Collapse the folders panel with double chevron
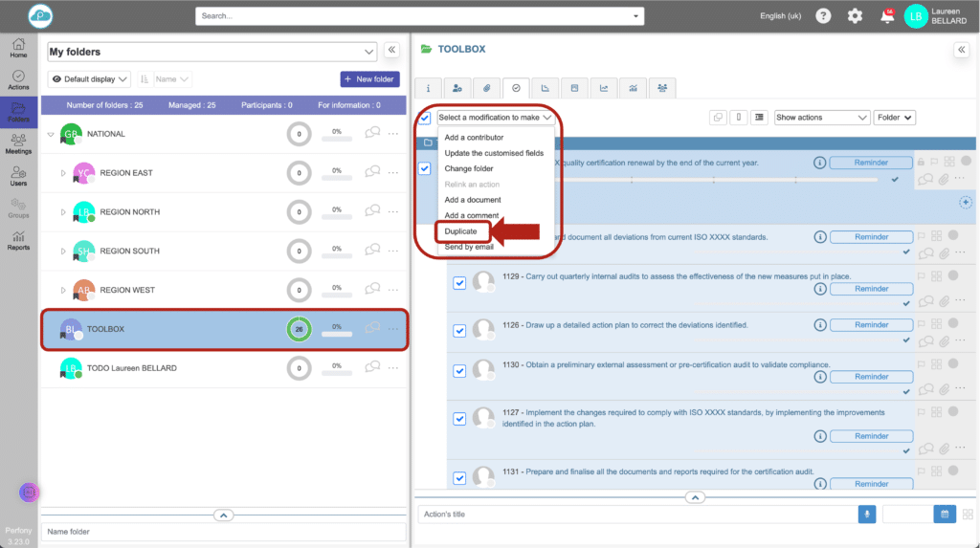This screenshot has width=980, height=548. pyautogui.click(x=392, y=51)
